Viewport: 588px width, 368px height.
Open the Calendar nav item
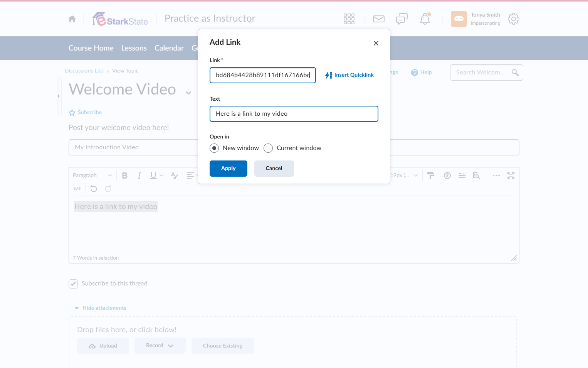pos(169,48)
